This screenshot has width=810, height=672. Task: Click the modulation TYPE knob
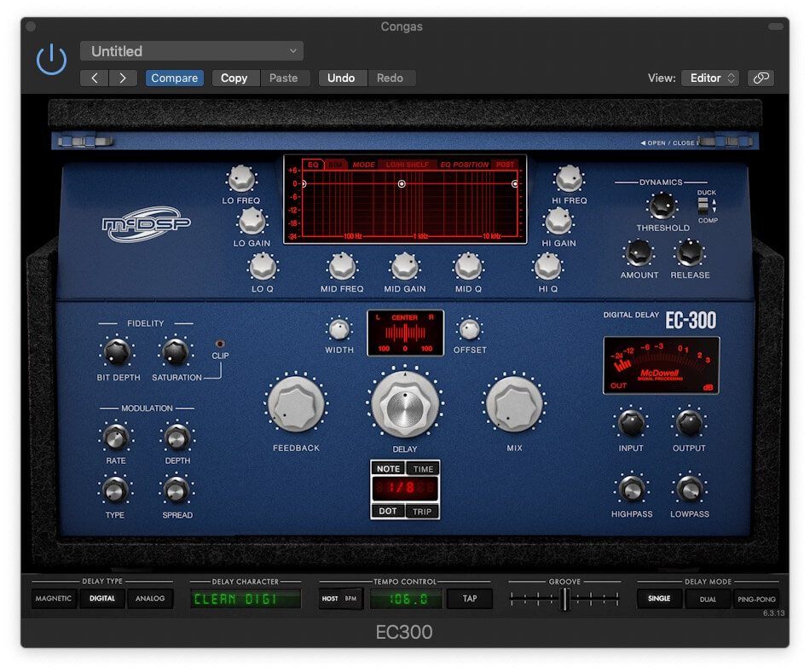(x=115, y=490)
